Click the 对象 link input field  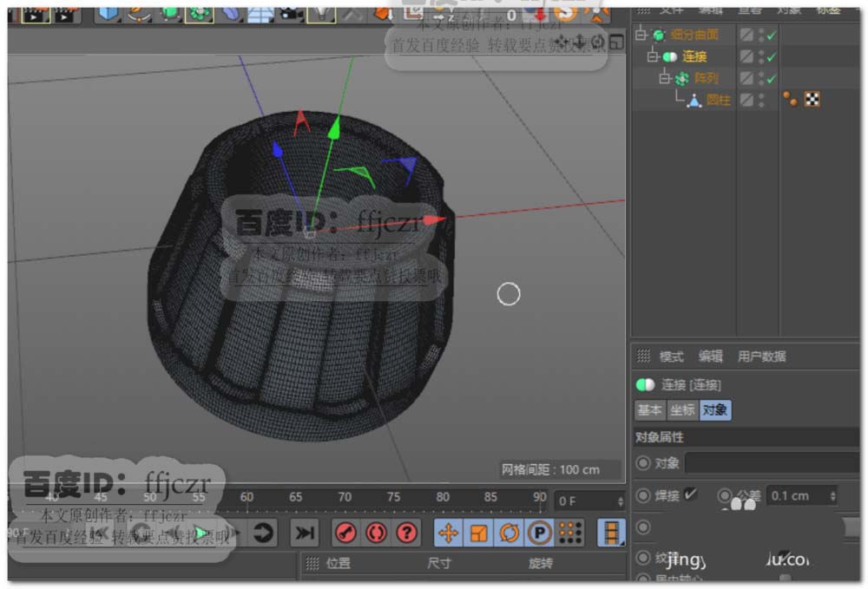tap(772, 463)
